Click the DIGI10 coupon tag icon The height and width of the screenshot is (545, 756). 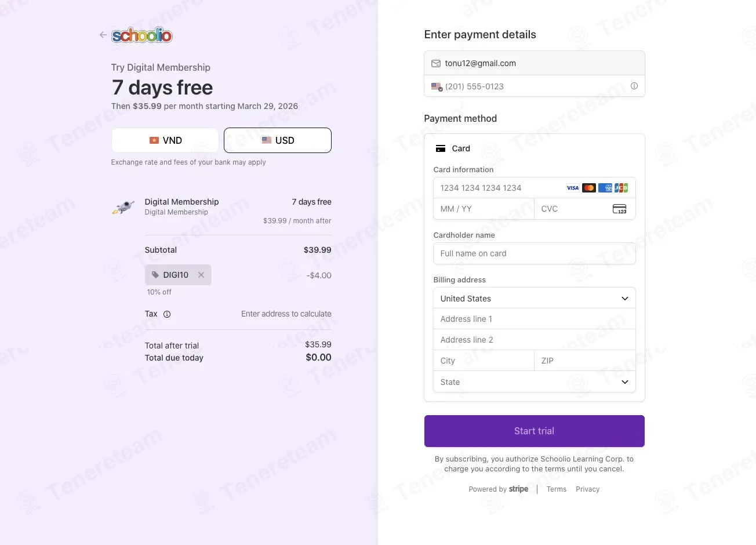155,275
